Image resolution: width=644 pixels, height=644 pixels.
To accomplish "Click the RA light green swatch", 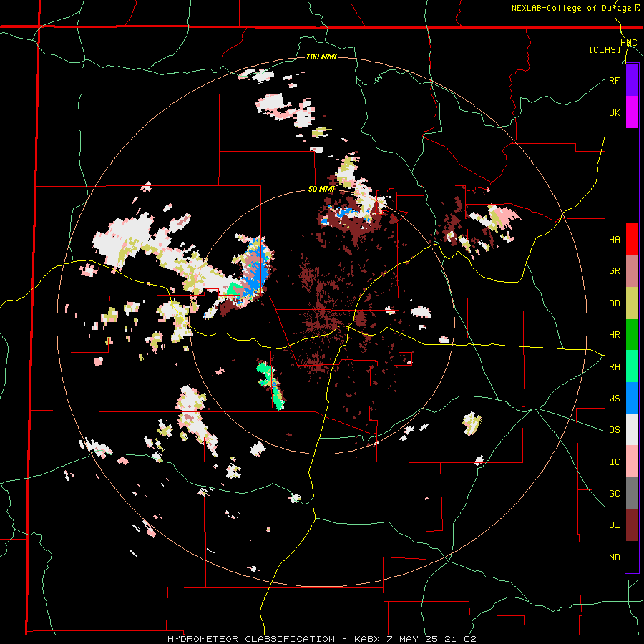I will (632, 366).
